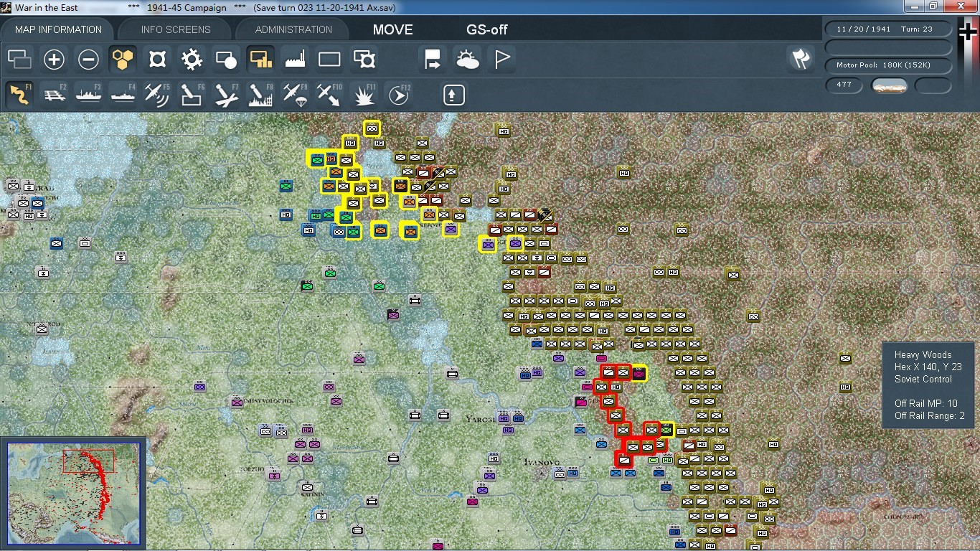Click the date and Turn 23 field
The height and width of the screenshot is (551, 980).
click(888, 29)
